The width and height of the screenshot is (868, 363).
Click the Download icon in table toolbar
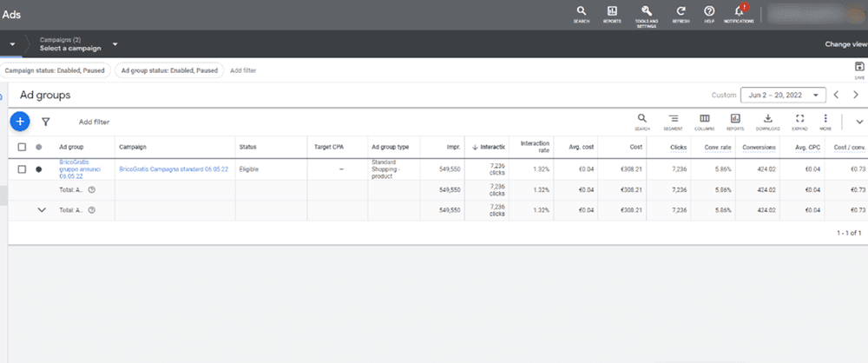[x=768, y=122]
